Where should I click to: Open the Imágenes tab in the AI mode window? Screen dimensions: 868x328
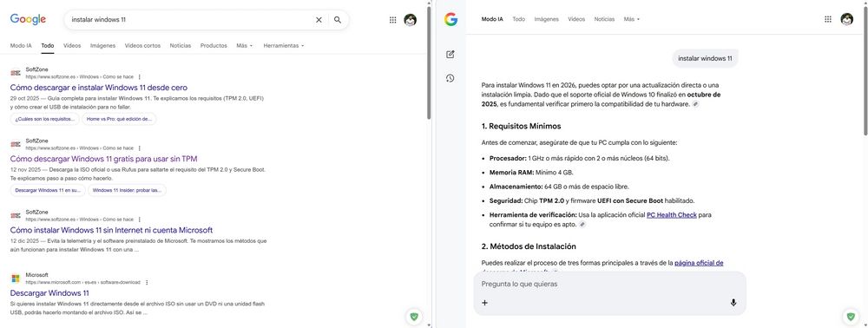[546, 19]
